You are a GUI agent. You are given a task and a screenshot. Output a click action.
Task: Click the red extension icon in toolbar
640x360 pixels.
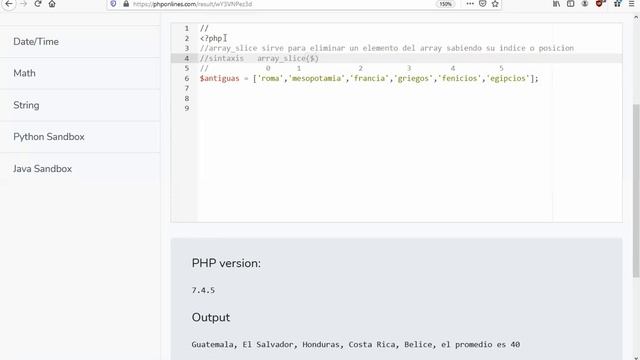tap(600, 4)
